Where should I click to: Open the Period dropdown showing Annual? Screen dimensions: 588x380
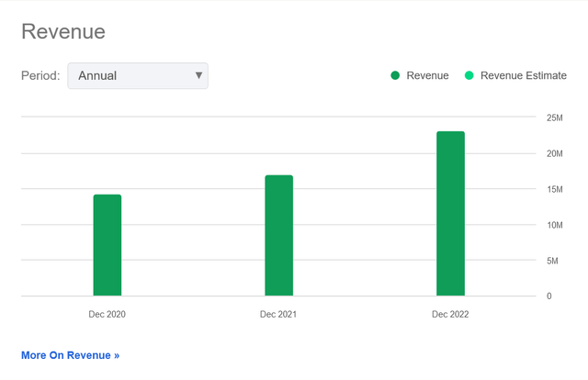coord(138,75)
